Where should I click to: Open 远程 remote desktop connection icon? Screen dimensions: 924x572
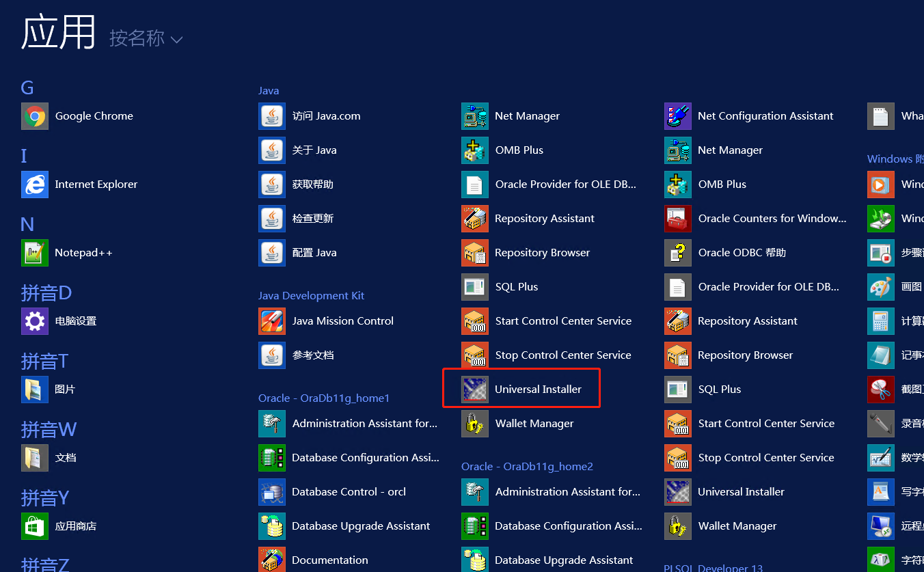click(x=881, y=526)
